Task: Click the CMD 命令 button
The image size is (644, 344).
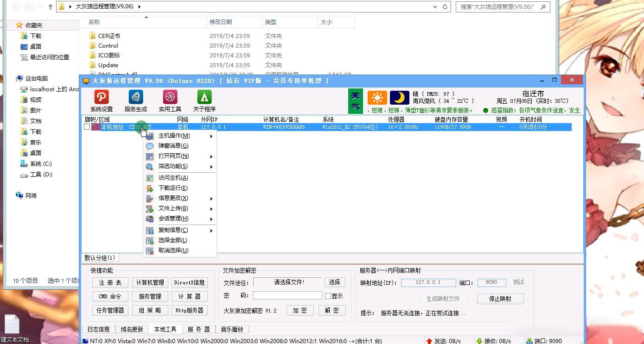Action: [110, 296]
